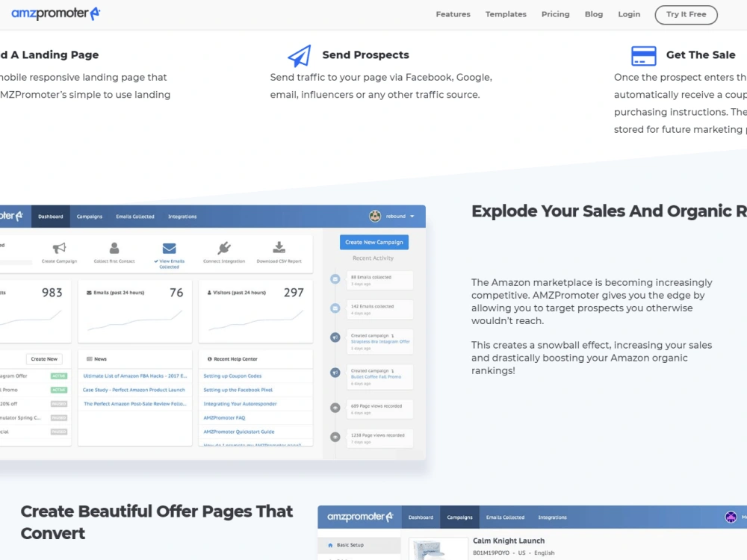
Task: Click the Recent Activity label
Action: coord(373,258)
